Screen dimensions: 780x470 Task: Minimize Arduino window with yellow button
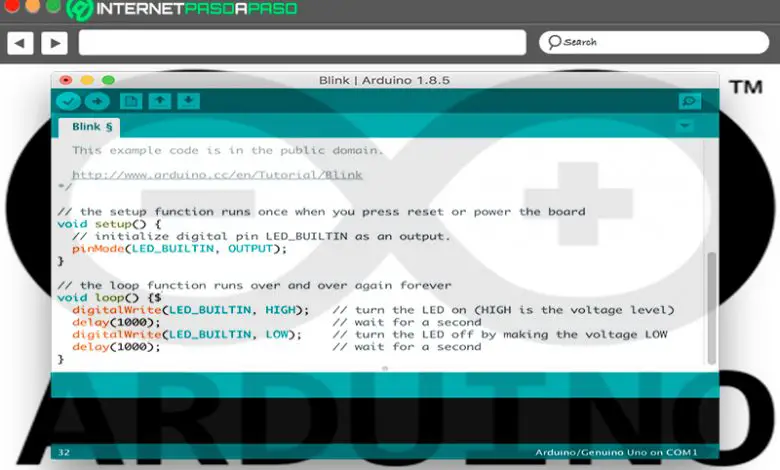click(x=87, y=80)
